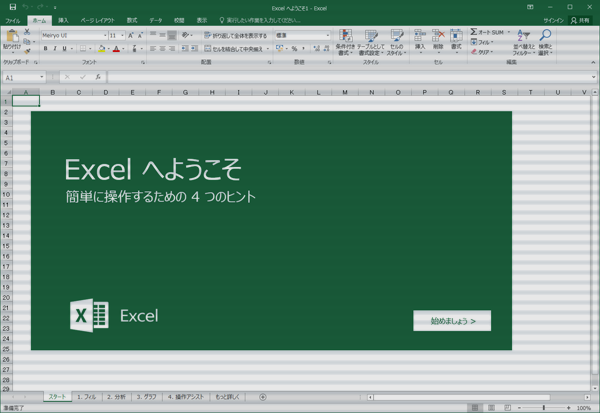Click the text Orientation icon
Viewport: 600px width, 413px height.
pos(186,35)
